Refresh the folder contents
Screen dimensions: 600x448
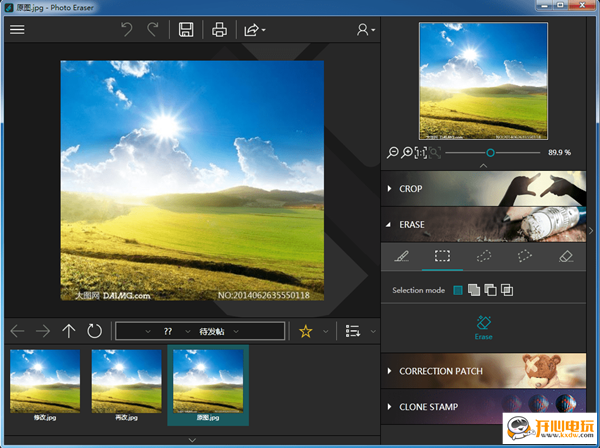94,331
